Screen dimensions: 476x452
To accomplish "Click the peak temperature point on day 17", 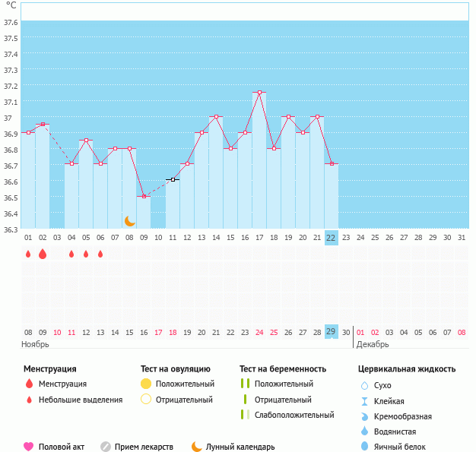I will (x=259, y=93).
